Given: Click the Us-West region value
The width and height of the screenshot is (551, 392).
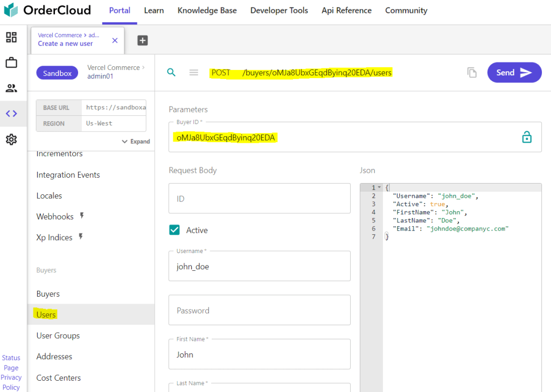Looking at the screenshot, I should [x=99, y=123].
